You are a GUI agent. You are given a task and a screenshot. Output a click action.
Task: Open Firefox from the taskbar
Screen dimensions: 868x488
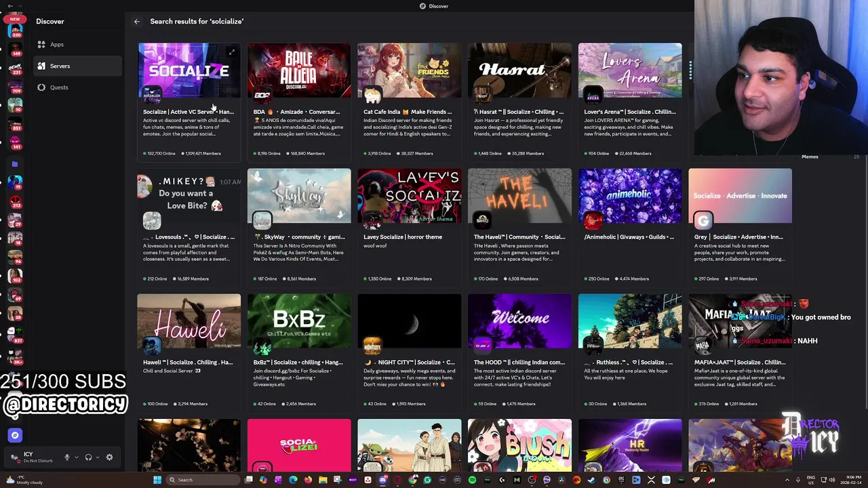(x=308, y=480)
